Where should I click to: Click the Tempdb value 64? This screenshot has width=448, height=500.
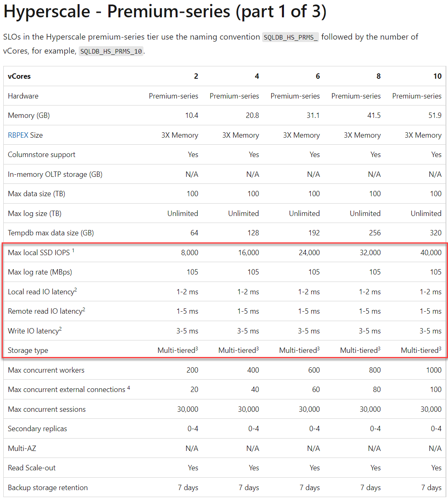coord(194,233)
